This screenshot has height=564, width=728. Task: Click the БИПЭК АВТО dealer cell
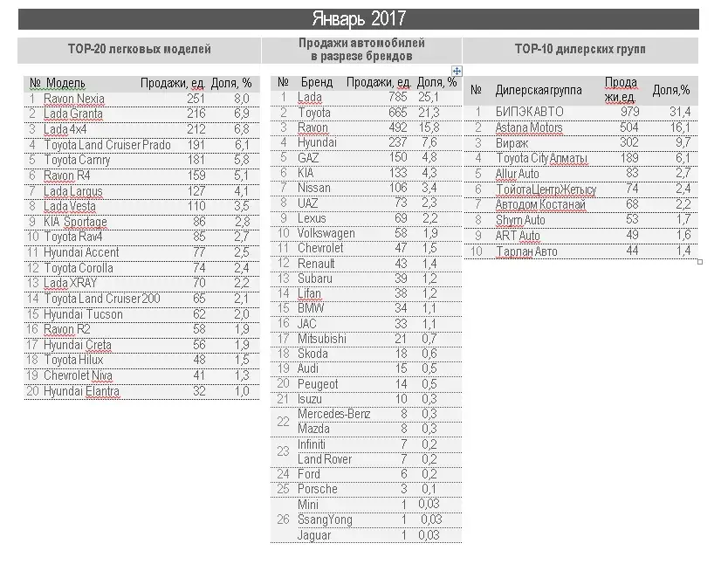click(529, 112)
